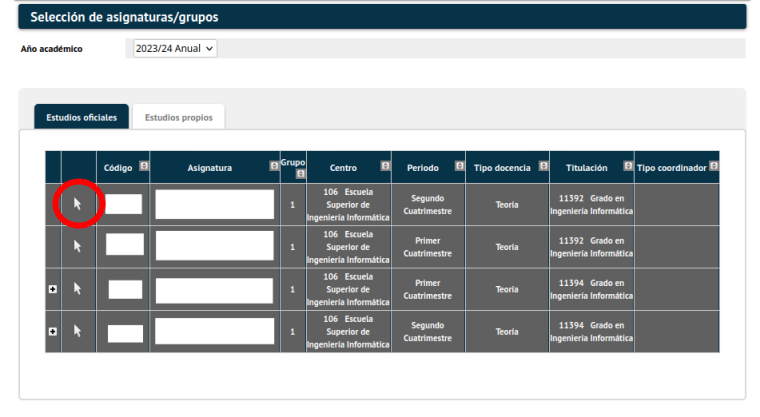Click 'Segundo Cuatrimestre' in the 11394 row
This screenshot has width=760, height=417.
click(x=428, y=332)
